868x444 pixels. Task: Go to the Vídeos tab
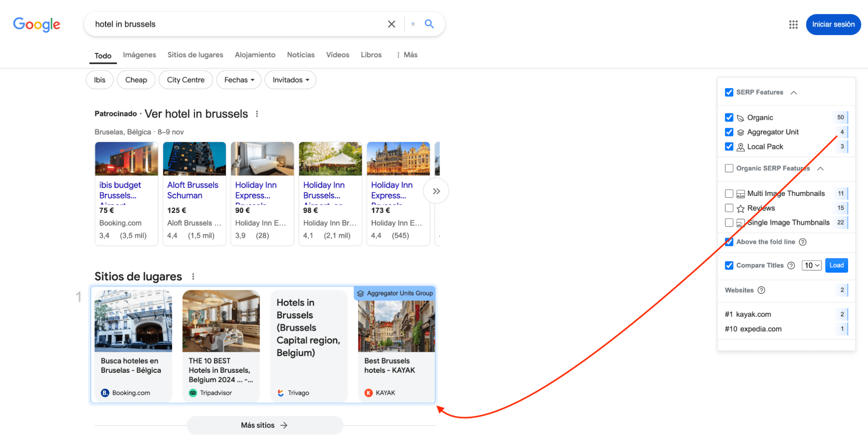coord(338,55)
